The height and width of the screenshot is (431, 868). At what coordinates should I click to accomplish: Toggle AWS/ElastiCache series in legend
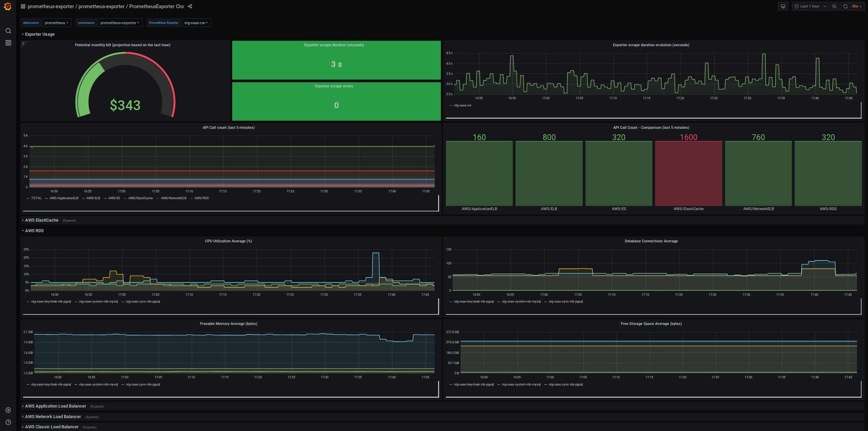pos(140,198)
